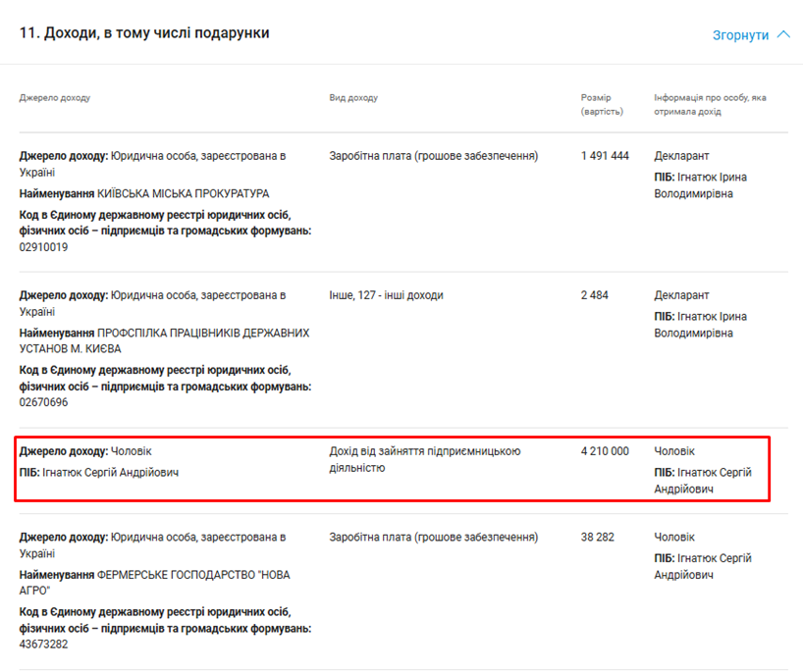The width and height of the screenshot is (803, 672).
Task: Click registry code 02670696
Action: point(43,402)
